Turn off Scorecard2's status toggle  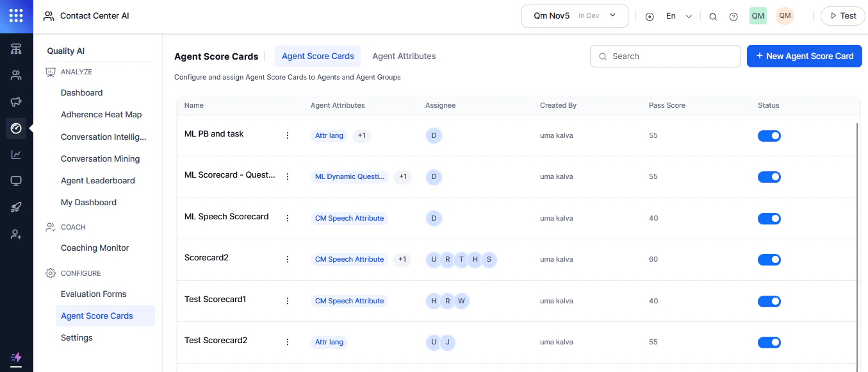769,259
